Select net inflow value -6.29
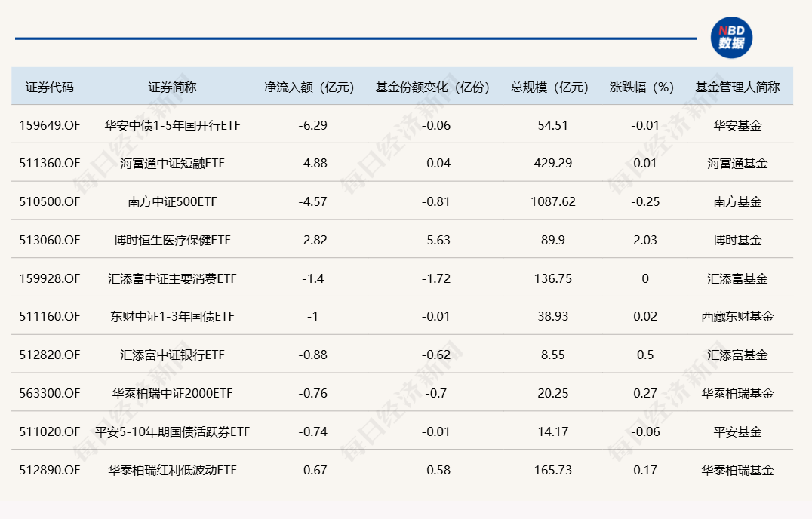 click(x=312, y=125)
